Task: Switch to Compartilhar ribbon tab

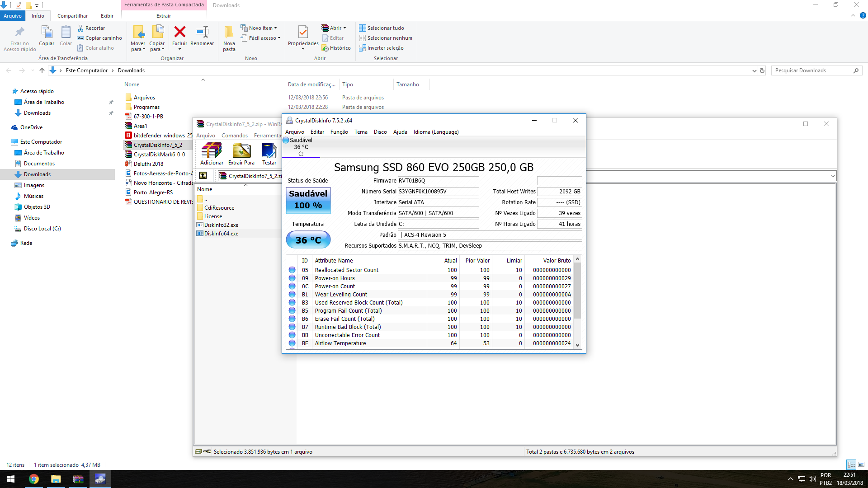Action: point(72,16)
